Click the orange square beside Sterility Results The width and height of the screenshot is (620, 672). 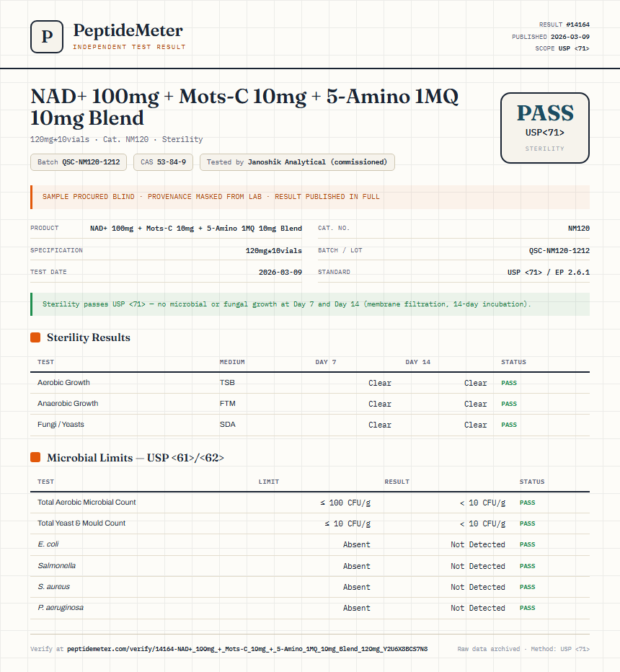point(35,337)
